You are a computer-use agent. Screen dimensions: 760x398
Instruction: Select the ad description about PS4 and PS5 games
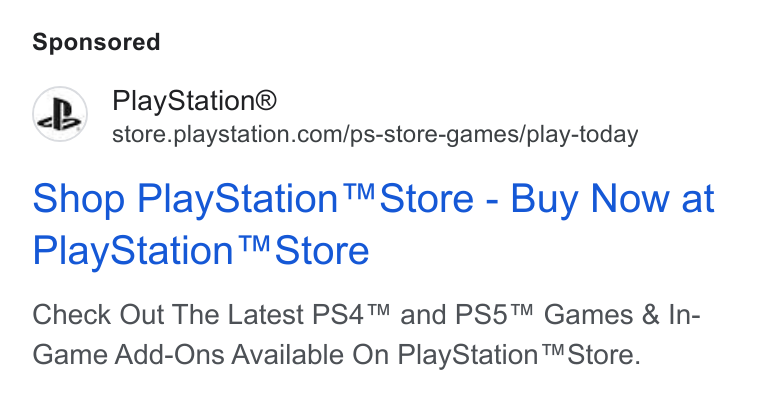coord(366,334)
